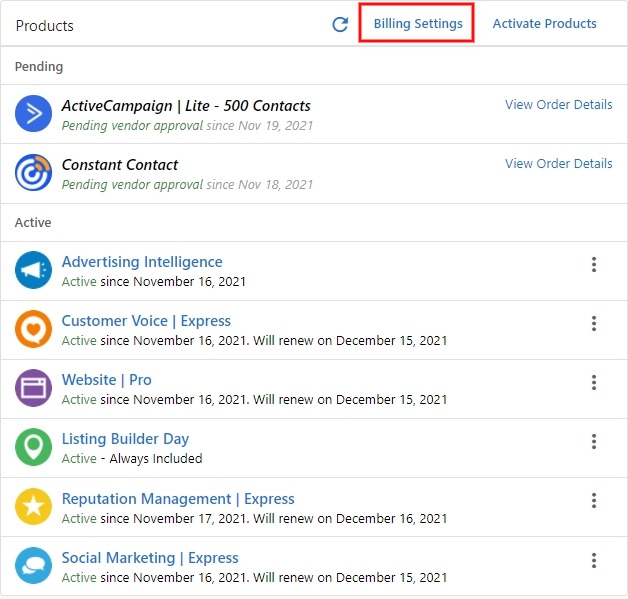Click the Website Pro purple icon

click(x=34, y=388)
